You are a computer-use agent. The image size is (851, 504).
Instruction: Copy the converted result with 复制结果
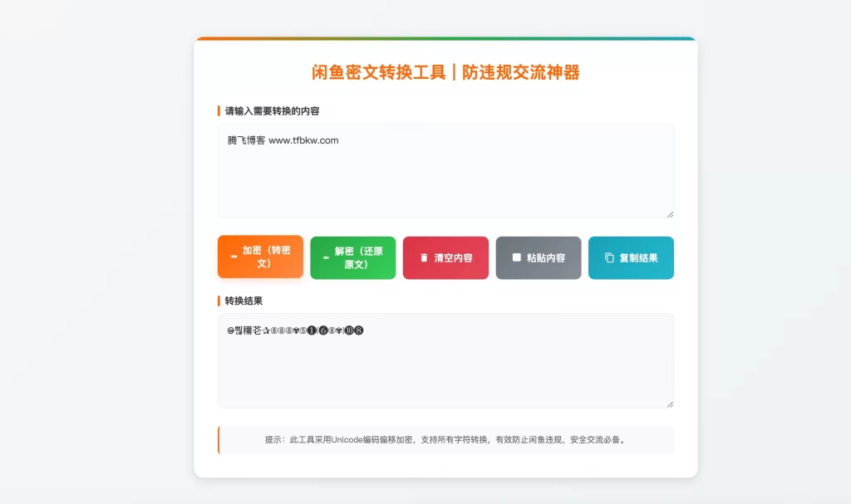[631, 257]
